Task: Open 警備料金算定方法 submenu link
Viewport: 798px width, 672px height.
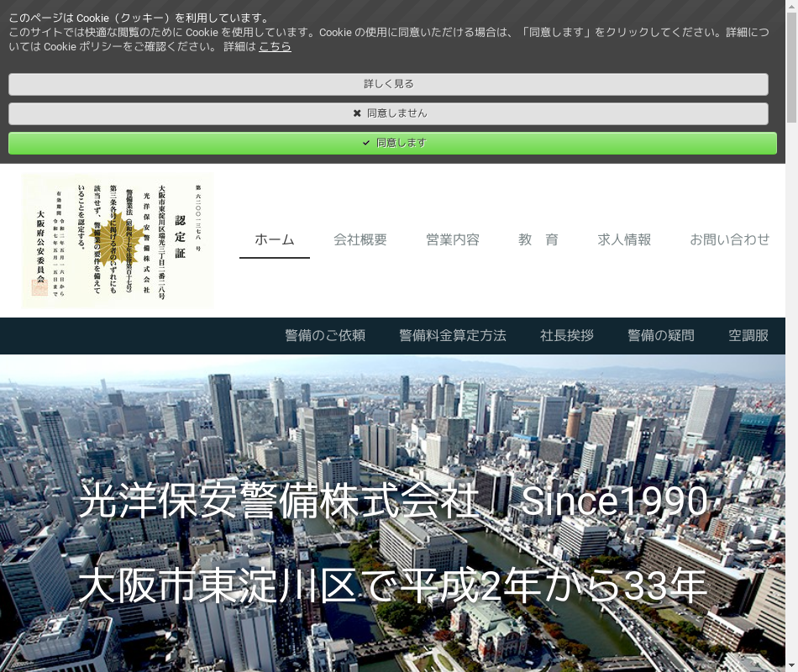Action: click(x=453, y=335)
